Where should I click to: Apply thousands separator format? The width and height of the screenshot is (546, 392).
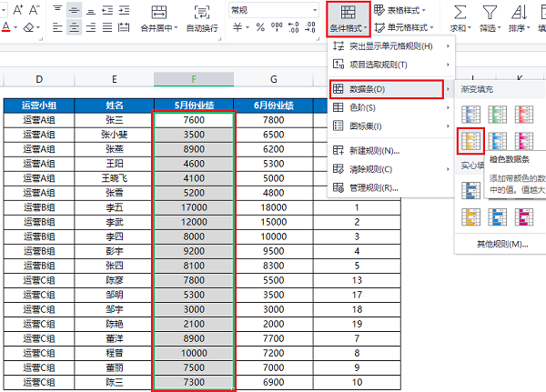(277, 27)
